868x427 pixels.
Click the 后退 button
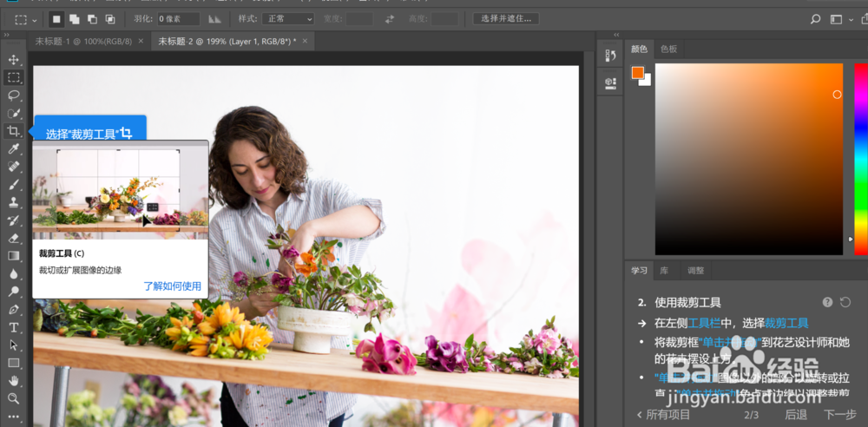point(795,415)
